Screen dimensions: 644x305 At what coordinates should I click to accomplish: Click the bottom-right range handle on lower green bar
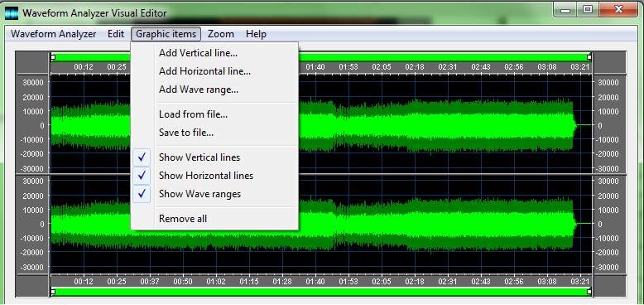(590, 292)
